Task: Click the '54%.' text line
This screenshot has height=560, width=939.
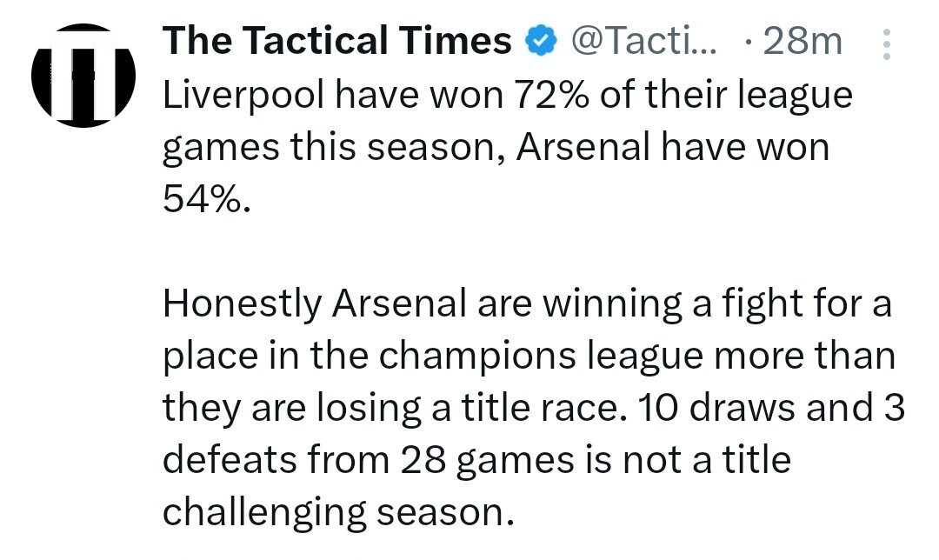Action: (206, 199)
